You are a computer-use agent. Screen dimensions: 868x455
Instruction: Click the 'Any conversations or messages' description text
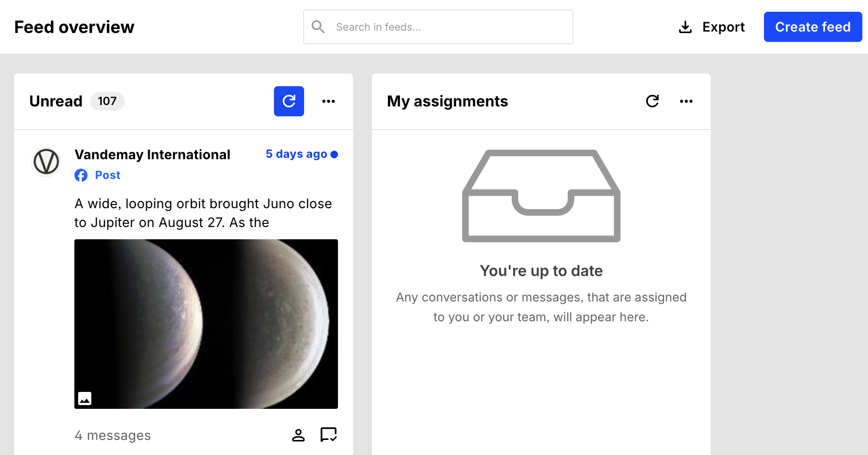[x=541, y=307]
